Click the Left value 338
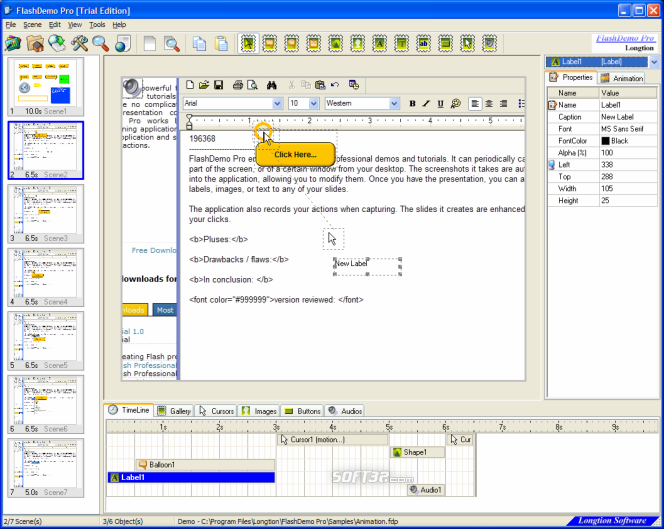The height and width of the screenshot is (529, 664). tap(628, 165)
